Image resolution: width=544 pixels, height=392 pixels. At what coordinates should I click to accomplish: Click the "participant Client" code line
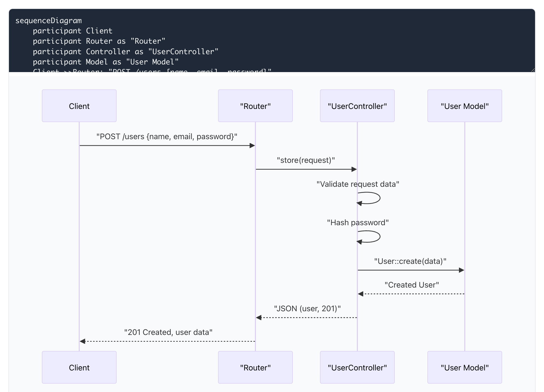pyautogui.click(x=72, y=31)
